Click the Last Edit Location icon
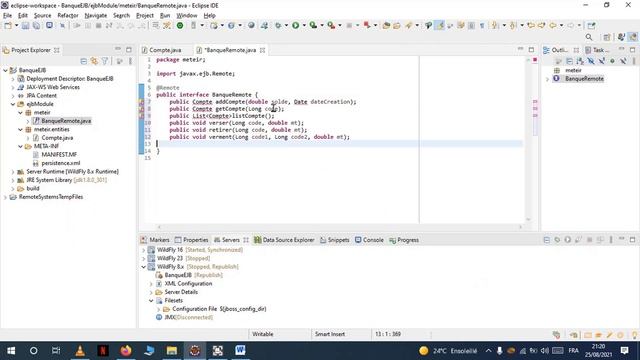The width and height of the screenshot is (640, 360). coord(531,26)
